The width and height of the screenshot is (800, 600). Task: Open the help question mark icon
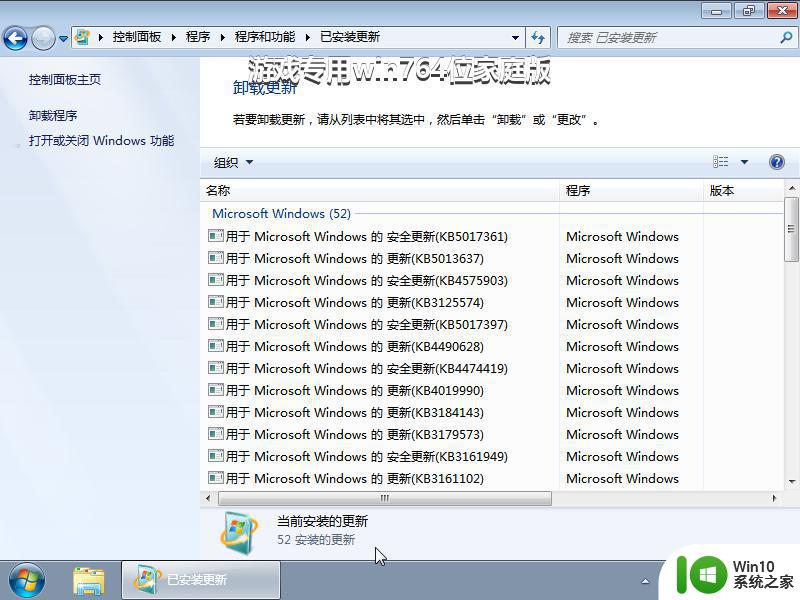pos(776,162)
